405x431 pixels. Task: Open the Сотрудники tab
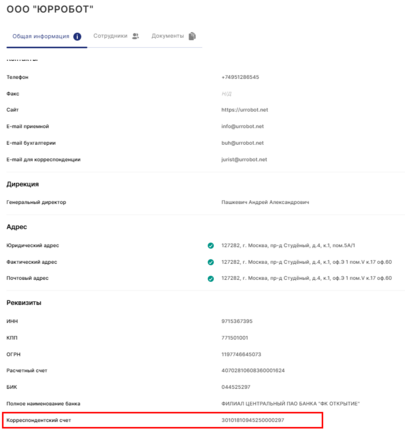pos(116,36)
